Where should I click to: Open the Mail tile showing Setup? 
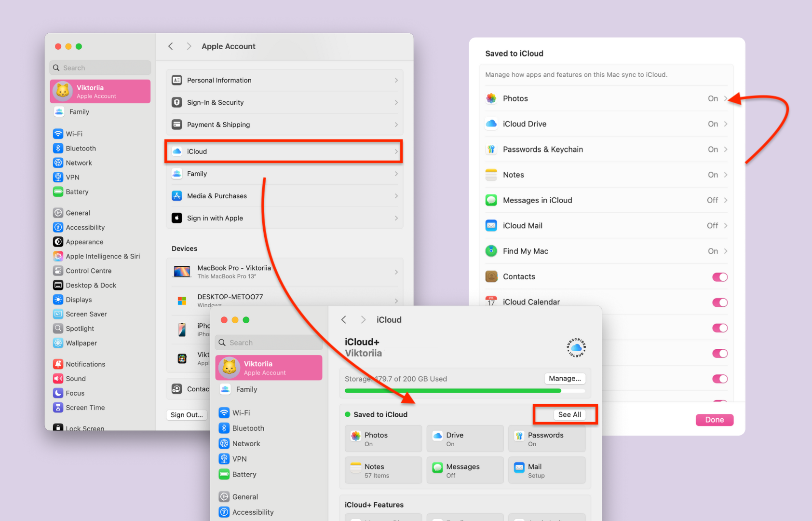point(547,470)
